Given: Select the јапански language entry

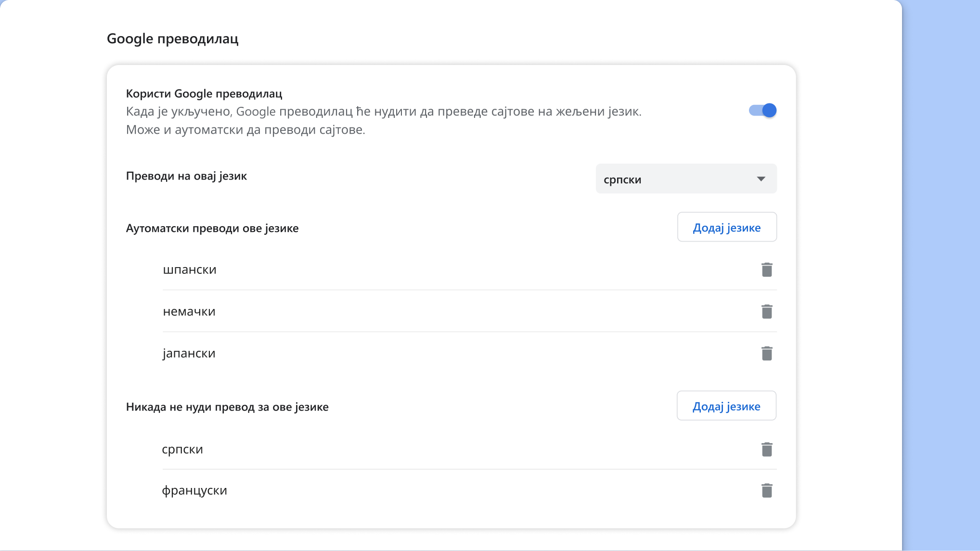Looking at the screenshot, I should point(189,354).
